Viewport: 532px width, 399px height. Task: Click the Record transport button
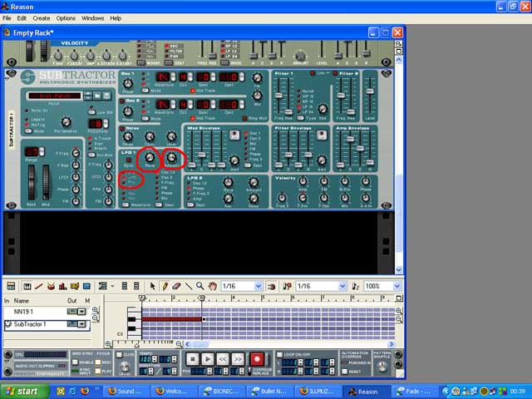coord(257,359)
